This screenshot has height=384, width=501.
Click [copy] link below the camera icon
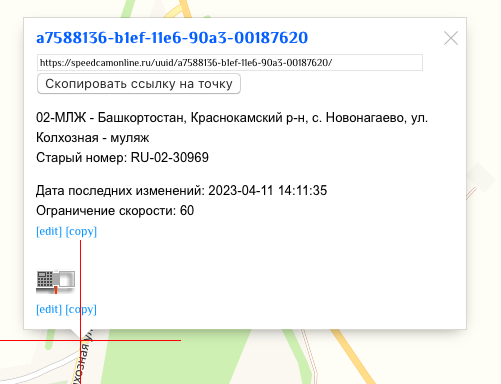[81, 309]
